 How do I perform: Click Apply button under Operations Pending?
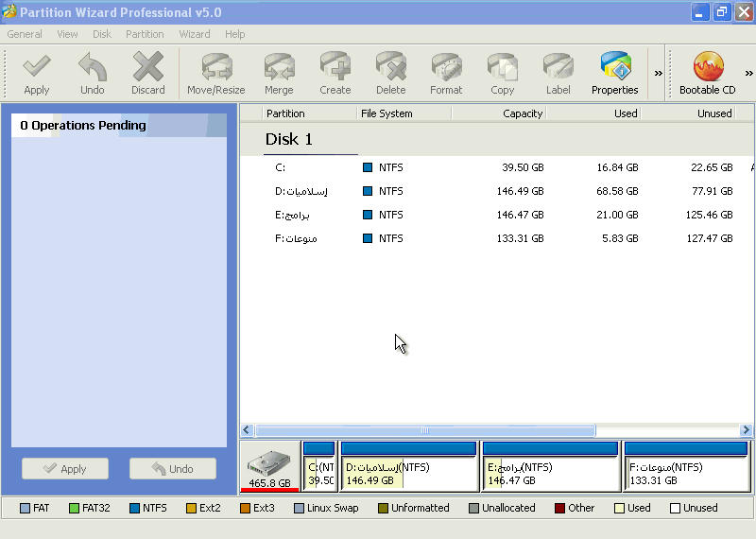click(65, 468)
